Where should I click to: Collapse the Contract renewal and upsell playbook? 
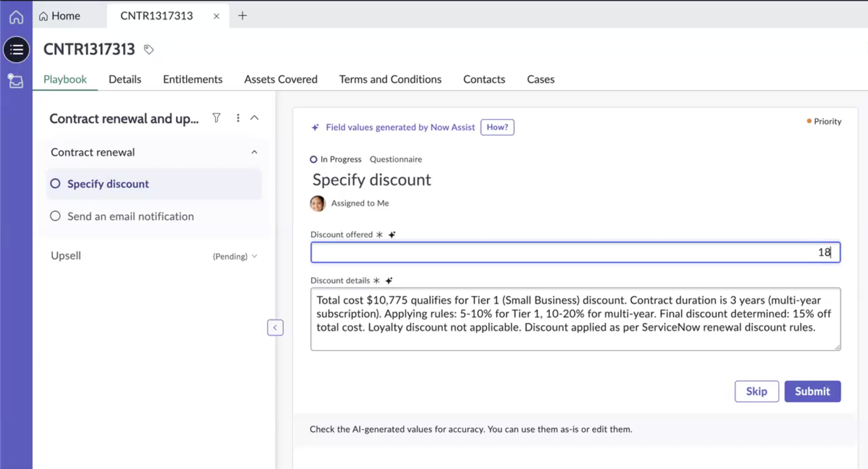254,118
